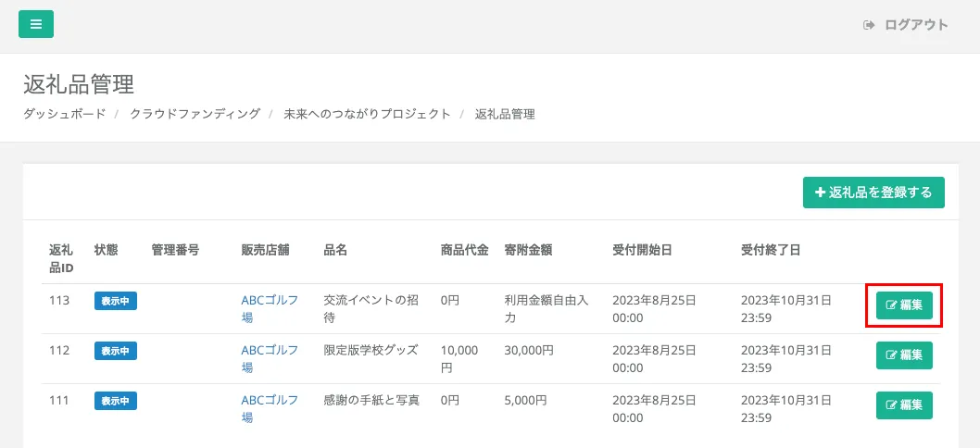Go to ダッシュボード breadcrumb
The height and width of the screenshot is (448, 980).
[x=64, y=114]
